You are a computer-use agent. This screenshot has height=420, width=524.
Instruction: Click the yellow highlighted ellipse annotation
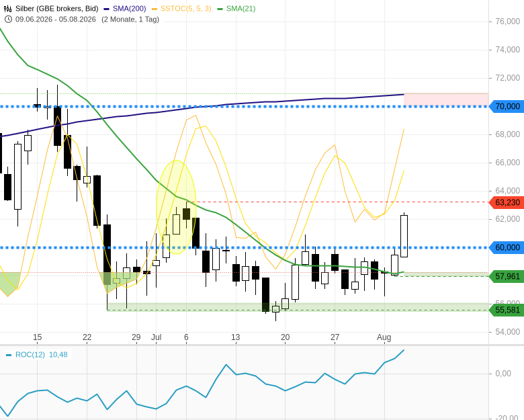point(176,207)
